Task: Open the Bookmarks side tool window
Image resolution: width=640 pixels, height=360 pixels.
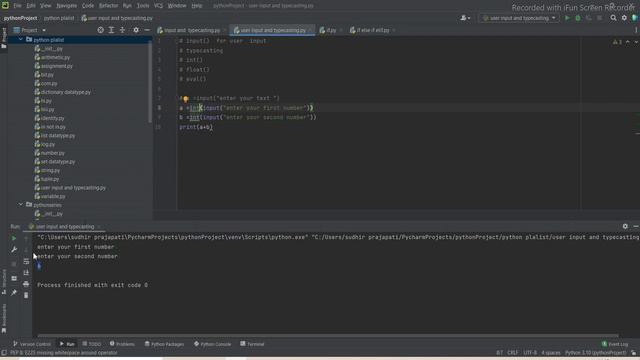Action: tap(4, 318)
